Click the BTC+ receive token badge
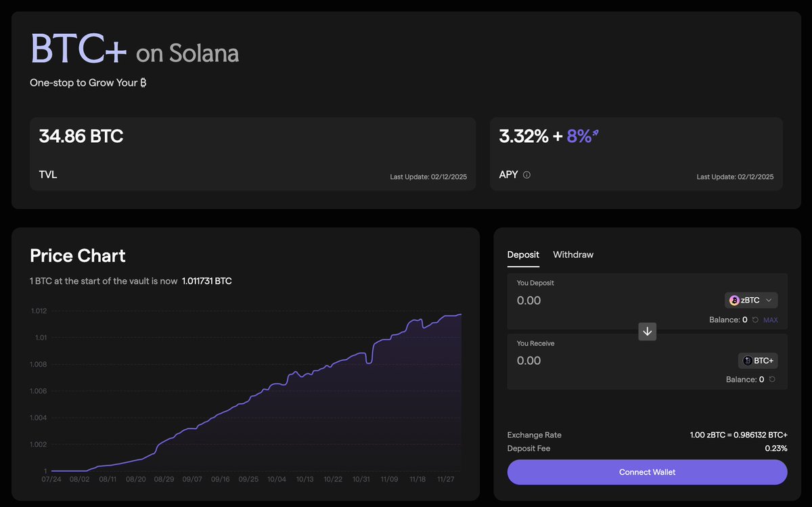Image resolution: width=812 pixels, height=507 pixels. click(x=758, y=360)
